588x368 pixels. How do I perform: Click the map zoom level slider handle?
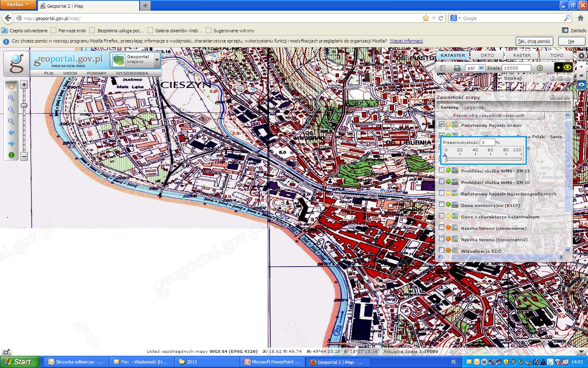click(24, 105)
